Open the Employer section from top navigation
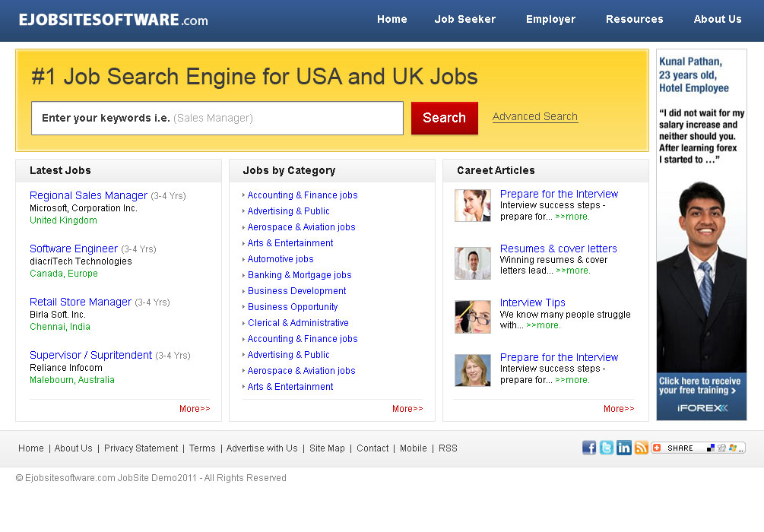The image size is (764, 532). [550, 19]
